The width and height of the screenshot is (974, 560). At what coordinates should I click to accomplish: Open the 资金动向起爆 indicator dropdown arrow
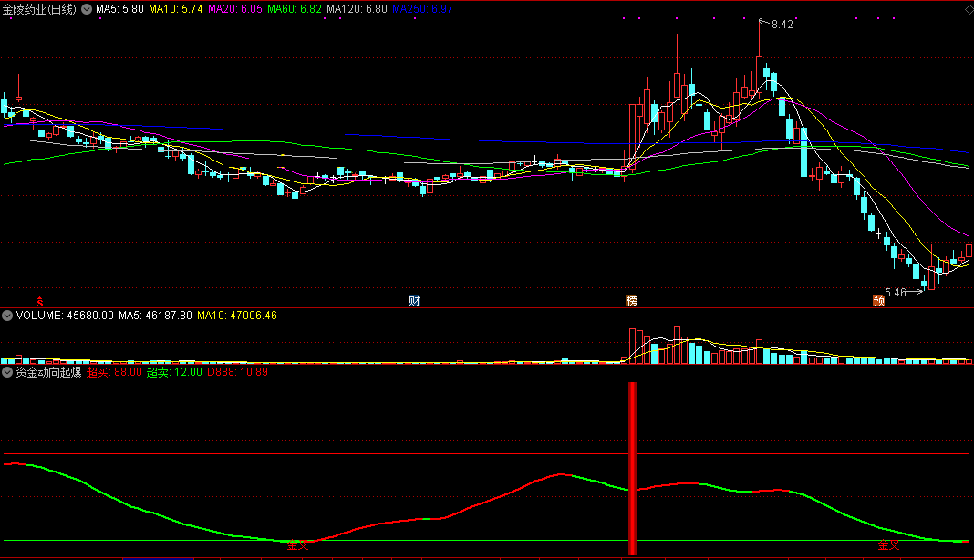coord(6,372)
